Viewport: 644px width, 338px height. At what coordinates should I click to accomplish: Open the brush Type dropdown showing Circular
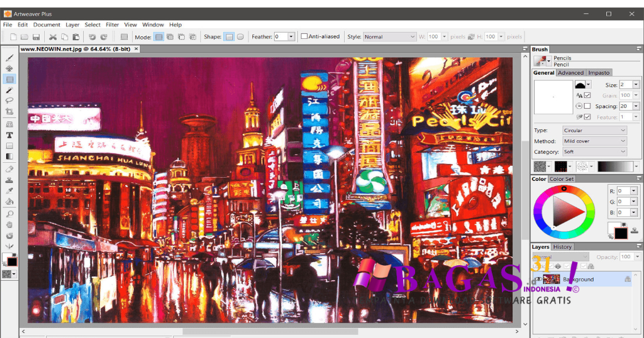pos(594,131)
